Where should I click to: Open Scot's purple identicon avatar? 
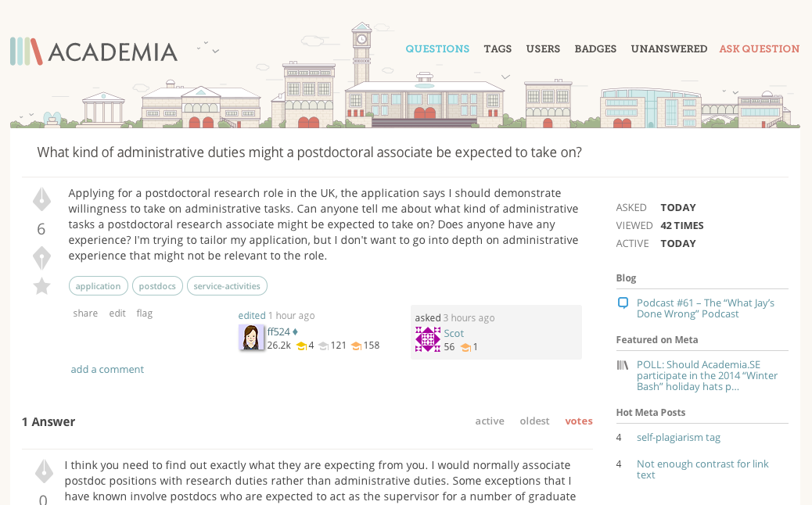tap(428, 339)
